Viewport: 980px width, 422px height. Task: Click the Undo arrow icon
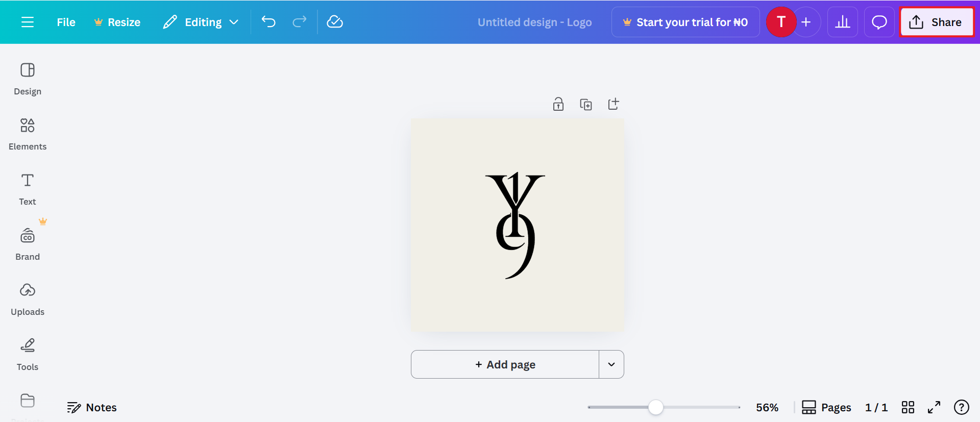[x=268, y=21]
